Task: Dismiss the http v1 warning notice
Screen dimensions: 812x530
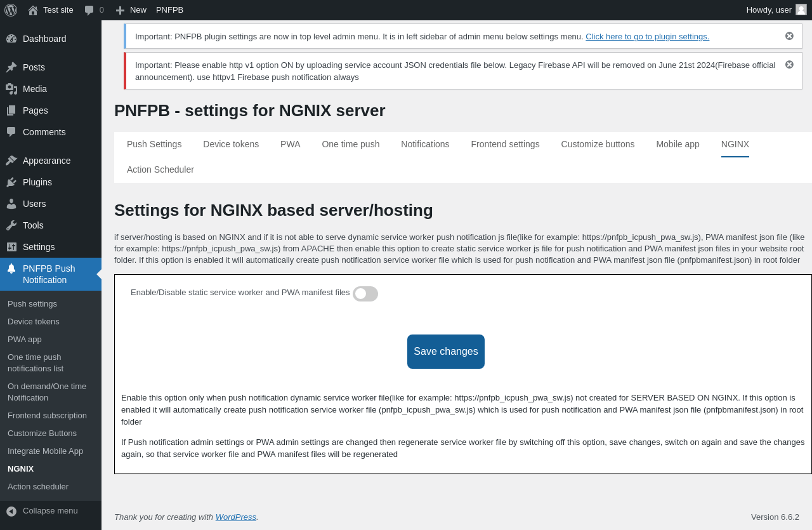Action: (x=789, y=65)
